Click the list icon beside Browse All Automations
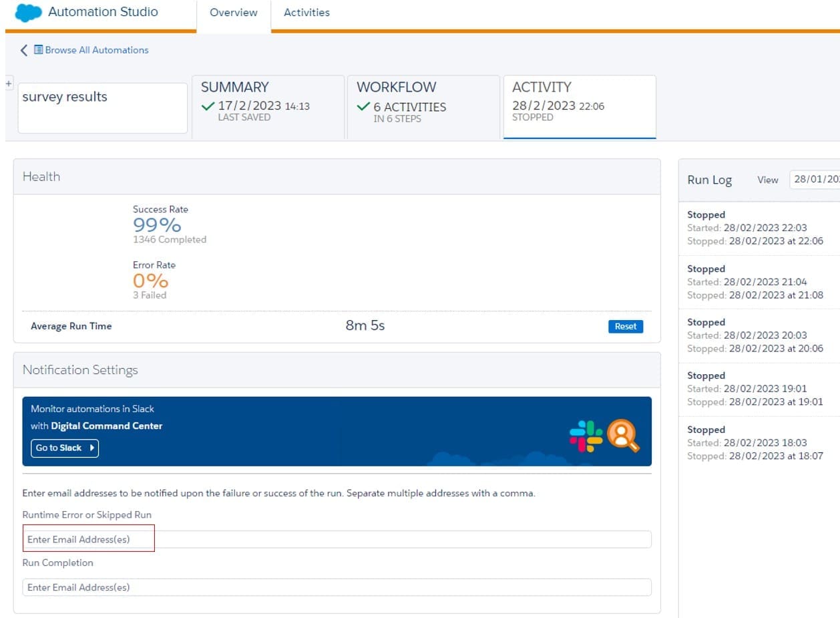The width and height of the screenshot is (840, 618). (x=39, y=50)
